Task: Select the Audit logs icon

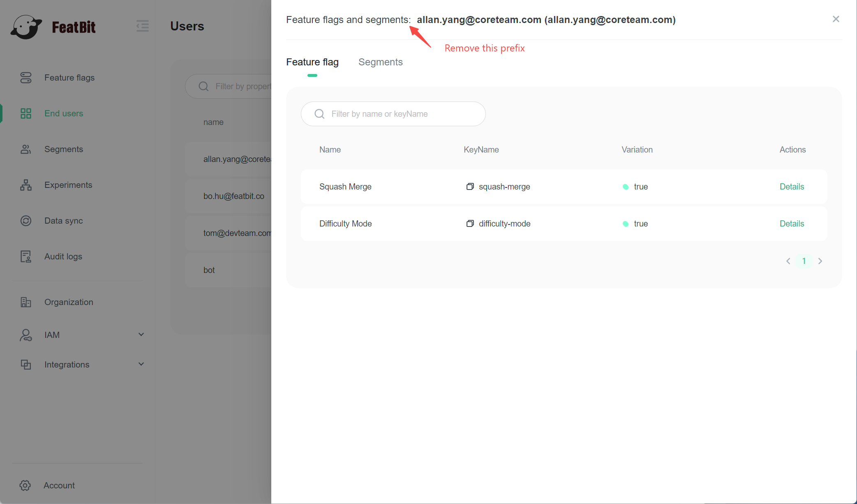Action: click(26, 256)
